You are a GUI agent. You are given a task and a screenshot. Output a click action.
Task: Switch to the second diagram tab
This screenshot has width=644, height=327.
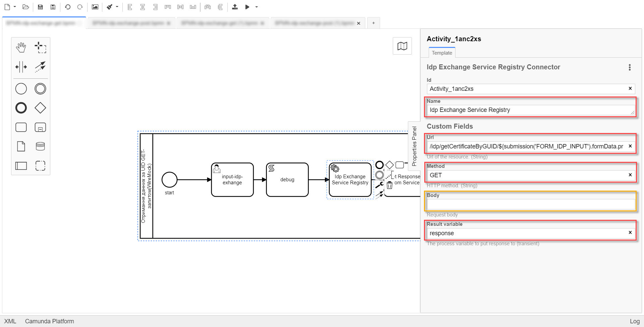coord(131,23)
